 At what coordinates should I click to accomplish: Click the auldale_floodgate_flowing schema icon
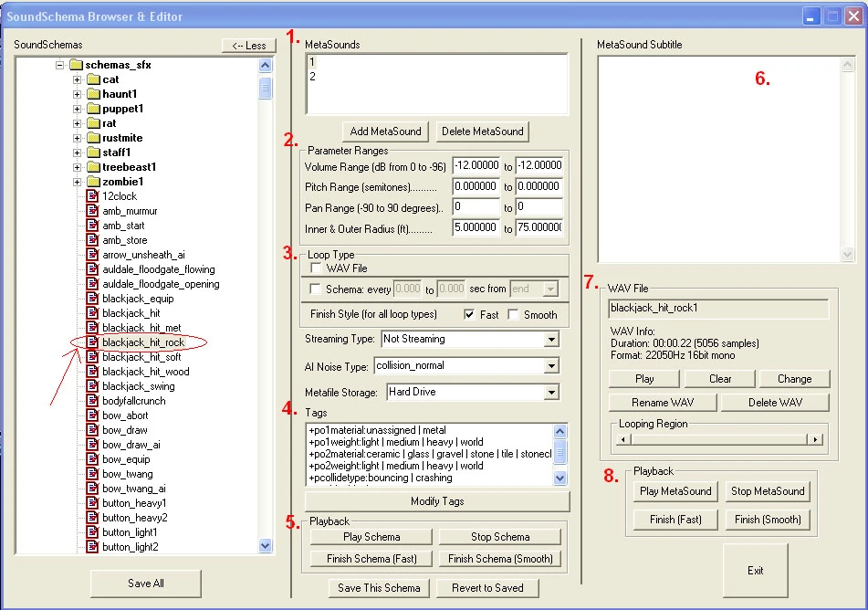[x=92, y=269]
